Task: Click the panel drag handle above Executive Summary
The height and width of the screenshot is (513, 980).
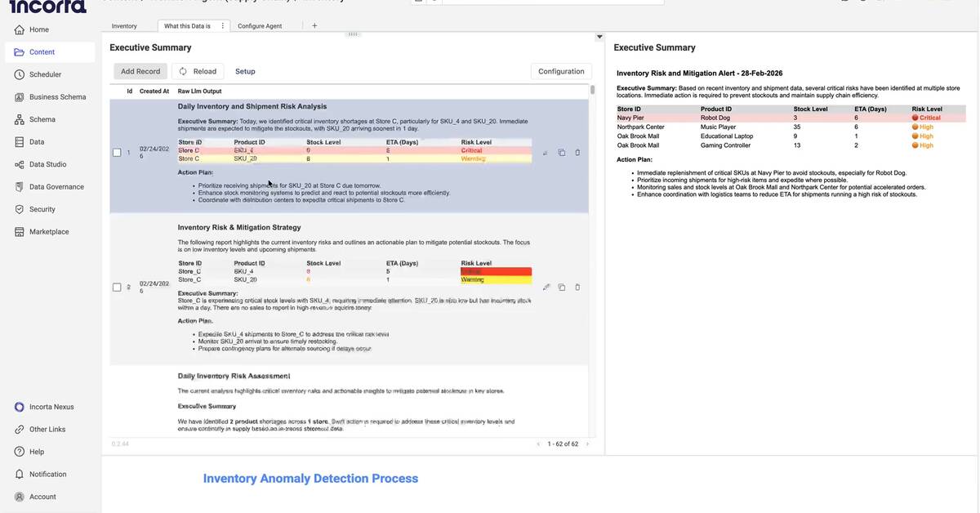Action: (353, 34)
